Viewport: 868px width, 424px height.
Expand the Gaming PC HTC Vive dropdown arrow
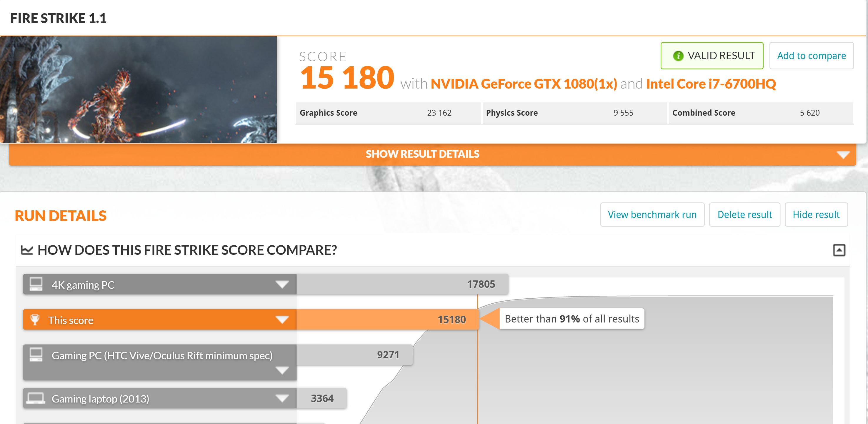[282, 370]
